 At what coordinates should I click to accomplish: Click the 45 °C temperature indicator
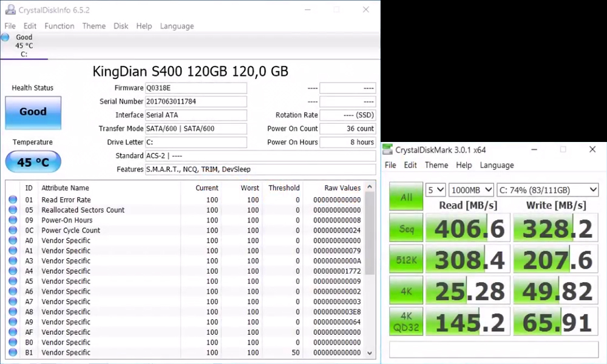pyautogui.click(x=33, y=163)
